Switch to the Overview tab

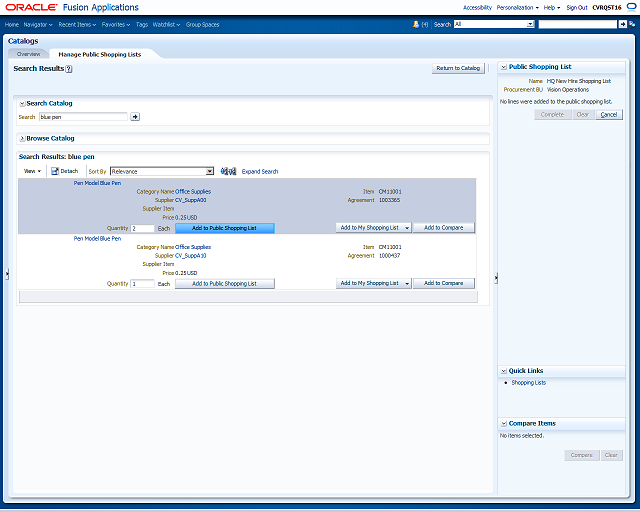pyautogui.click(x=29, y=54)
